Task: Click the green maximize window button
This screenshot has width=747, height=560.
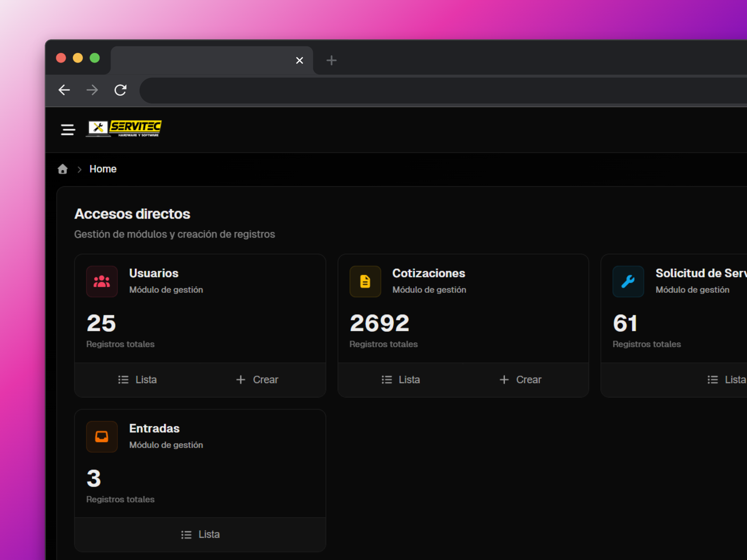Action: coord(95,58)
